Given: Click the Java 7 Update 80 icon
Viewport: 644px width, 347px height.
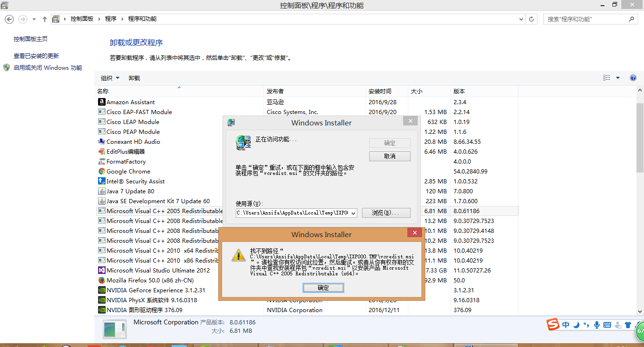Looking at the screenshot, I should point(101,191).
